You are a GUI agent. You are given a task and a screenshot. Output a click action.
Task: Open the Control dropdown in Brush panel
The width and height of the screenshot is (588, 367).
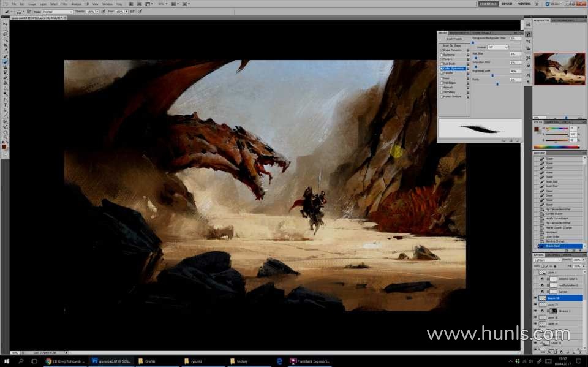point(497,47)
